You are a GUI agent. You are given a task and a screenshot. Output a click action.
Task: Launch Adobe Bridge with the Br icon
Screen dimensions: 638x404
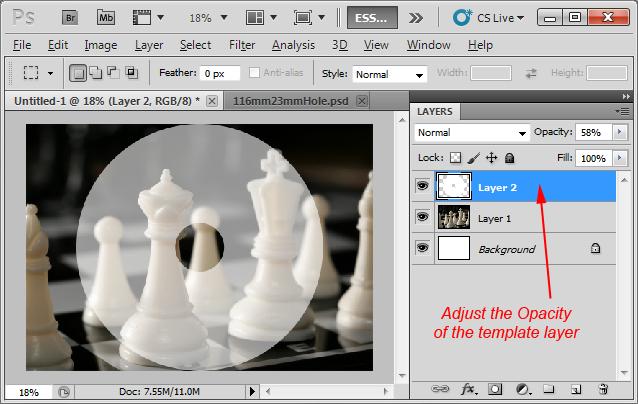[x=70, y=18]
